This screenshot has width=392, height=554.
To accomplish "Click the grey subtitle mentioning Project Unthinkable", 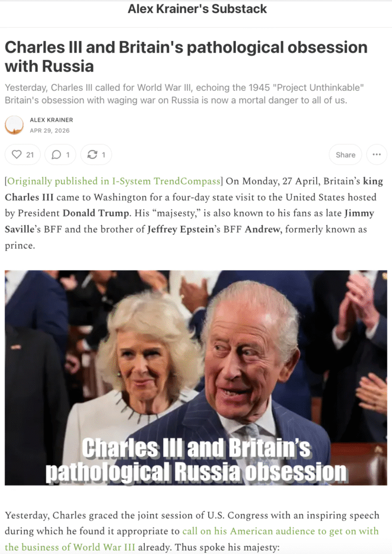I will click(184, 94).
